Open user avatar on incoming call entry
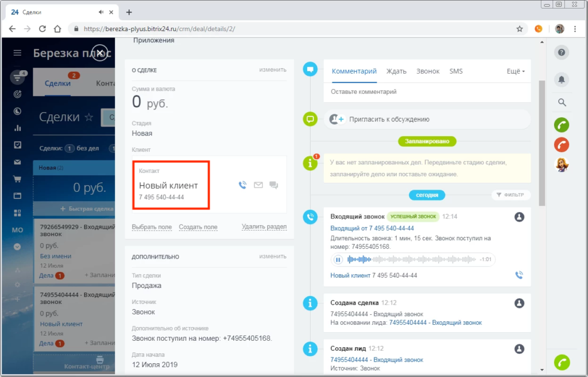Image resolution: width=588 pixels, height=377 pixels. point(519,217)
